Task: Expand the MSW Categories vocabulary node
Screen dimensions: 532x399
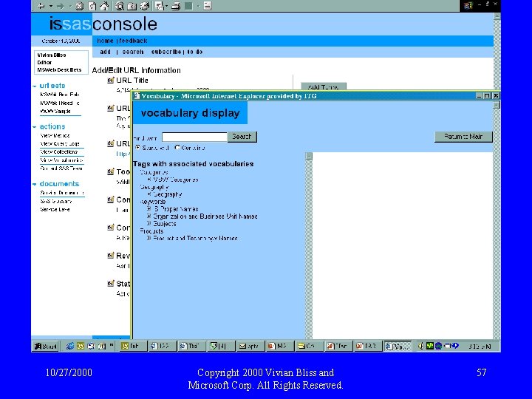Action: (x=149, y=179)
